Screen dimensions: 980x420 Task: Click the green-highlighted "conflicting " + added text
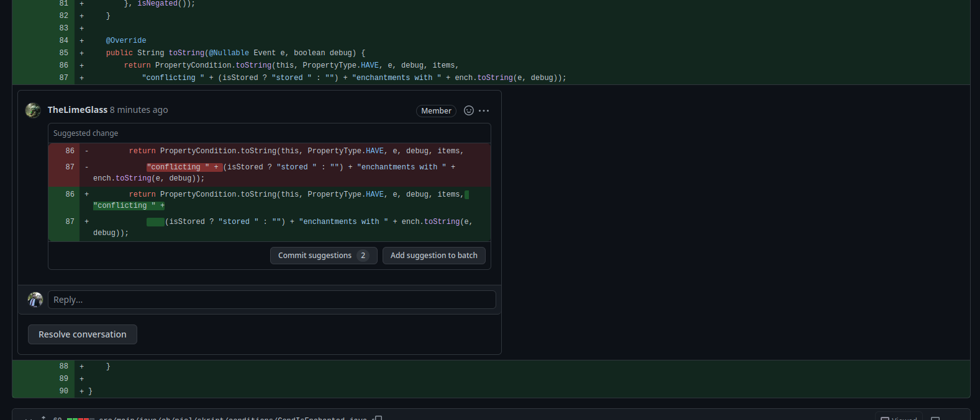pyautogui.click(x=129, y=205)
